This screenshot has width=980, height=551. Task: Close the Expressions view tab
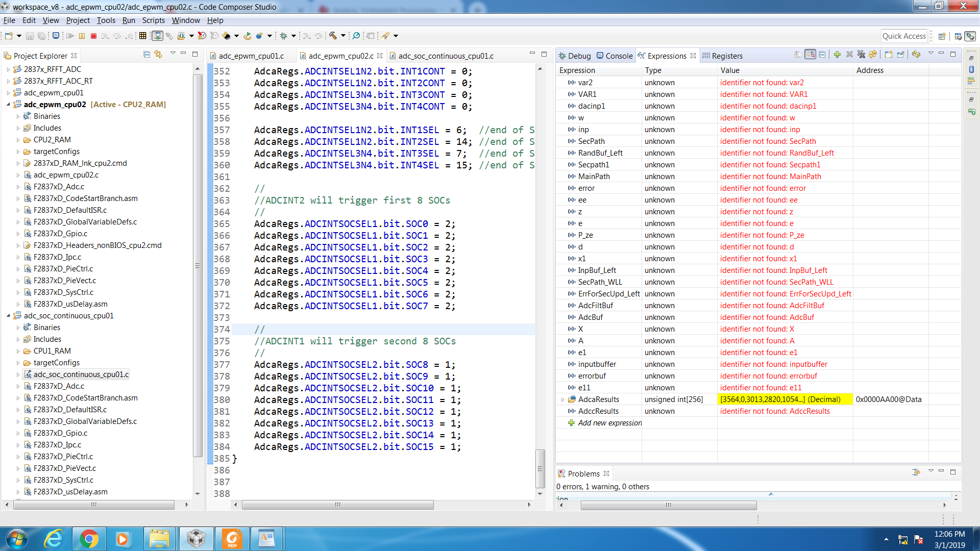pos(693,56)
